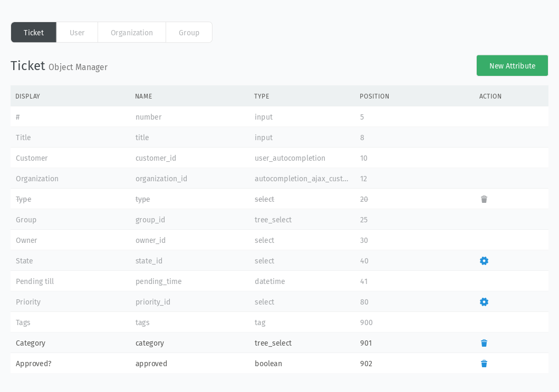Select Organization in the Display column
Viewport: 559px width, 392px height.
[x=37, y=179]
